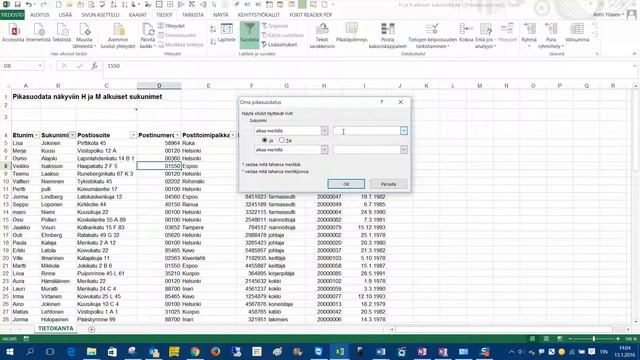
Task: Switch to the ALOITUS tab
Action: pyautogui.click(x=40, y=15)
